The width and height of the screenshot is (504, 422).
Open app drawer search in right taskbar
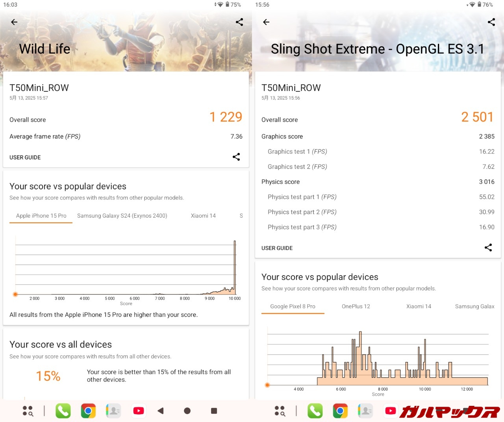(280, 411)
